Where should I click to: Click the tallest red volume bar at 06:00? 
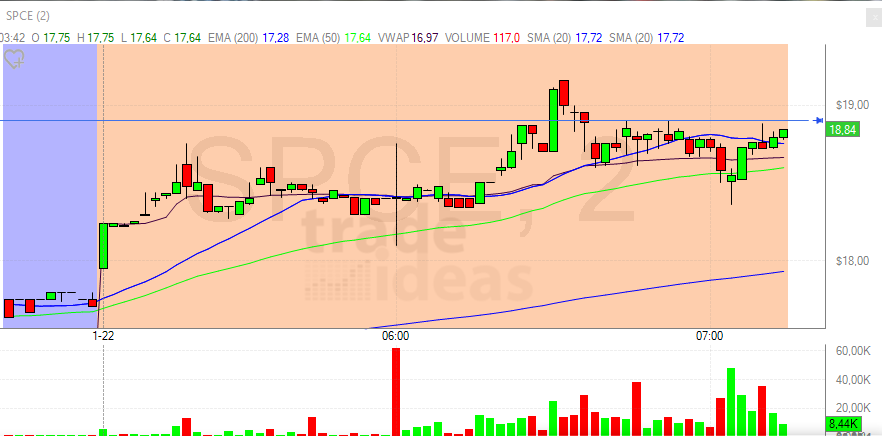pyautogui.click(x=396, y=392)
